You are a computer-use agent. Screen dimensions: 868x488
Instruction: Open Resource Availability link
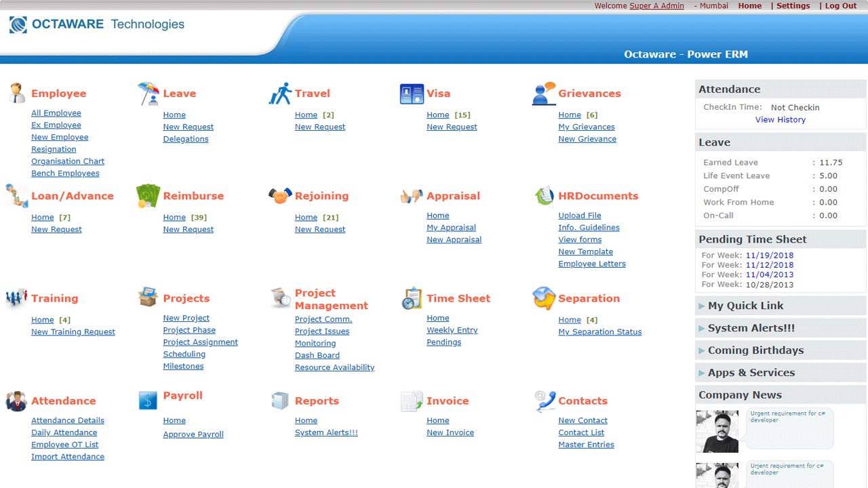(x=334, y=367)
